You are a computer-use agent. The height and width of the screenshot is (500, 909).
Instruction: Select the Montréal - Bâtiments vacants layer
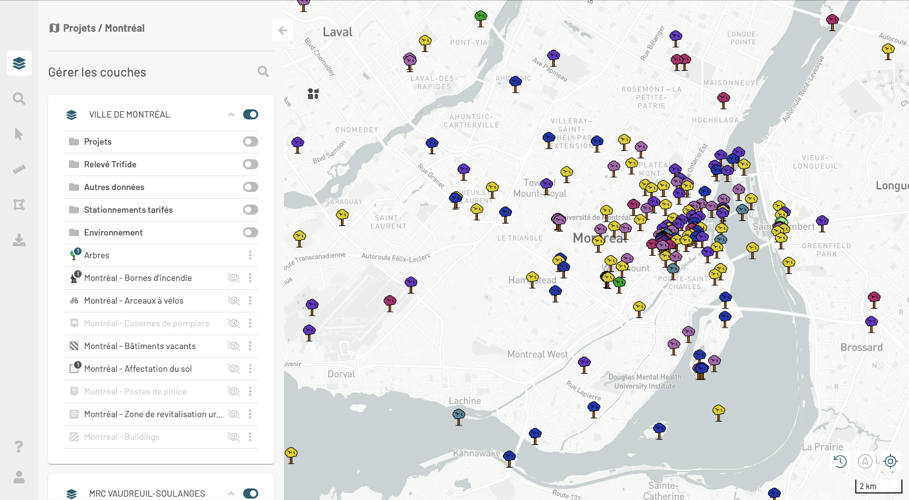(x=139, y=346)
